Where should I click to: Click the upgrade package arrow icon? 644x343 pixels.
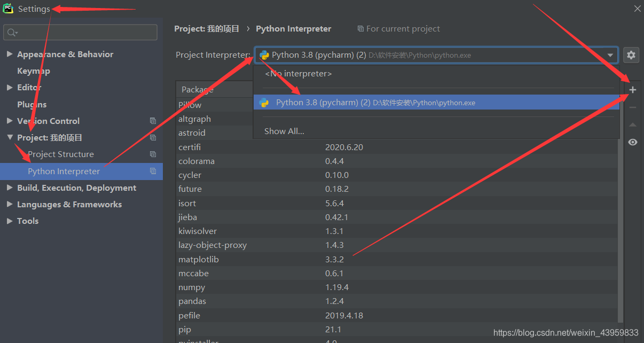pos(633,125)
